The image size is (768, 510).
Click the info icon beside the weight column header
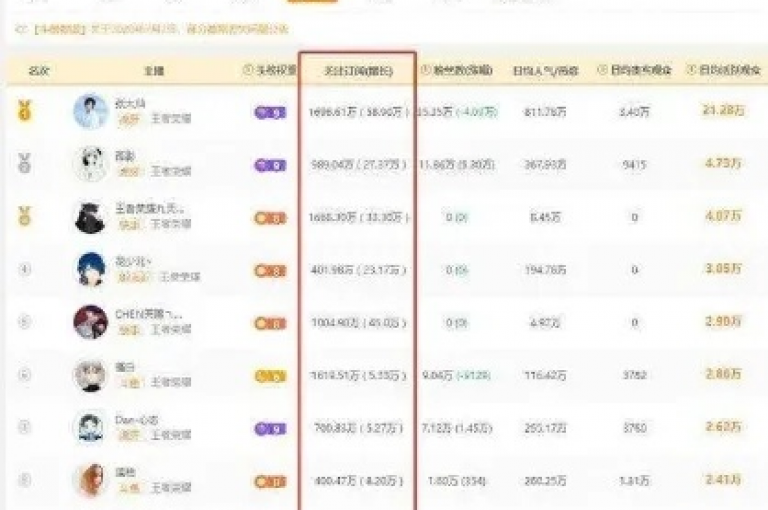247,70
